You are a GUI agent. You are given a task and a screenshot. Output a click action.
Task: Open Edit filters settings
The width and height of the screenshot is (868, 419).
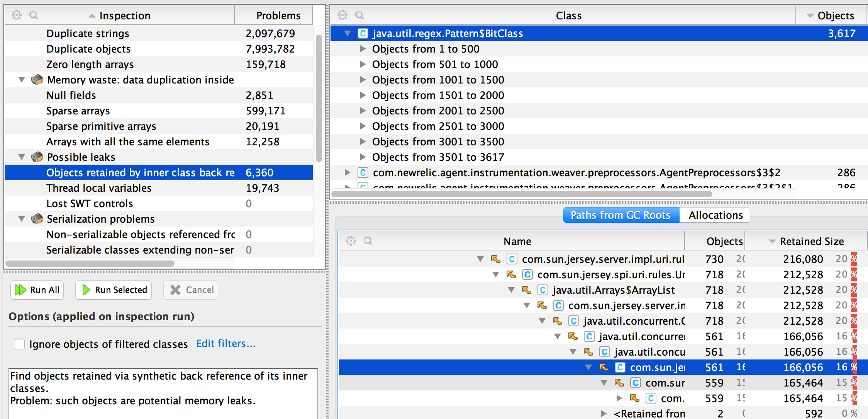tap(225, 344)
